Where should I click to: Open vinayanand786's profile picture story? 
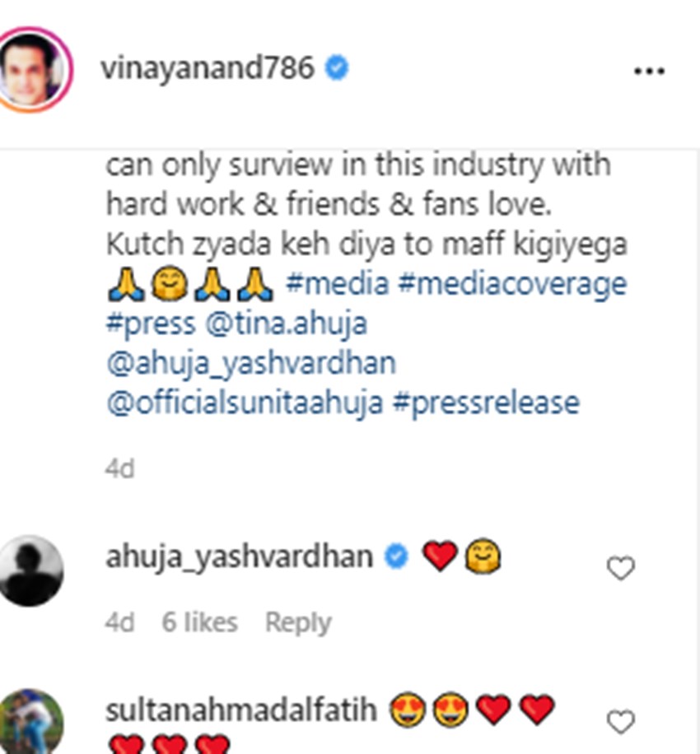point(33,69)
